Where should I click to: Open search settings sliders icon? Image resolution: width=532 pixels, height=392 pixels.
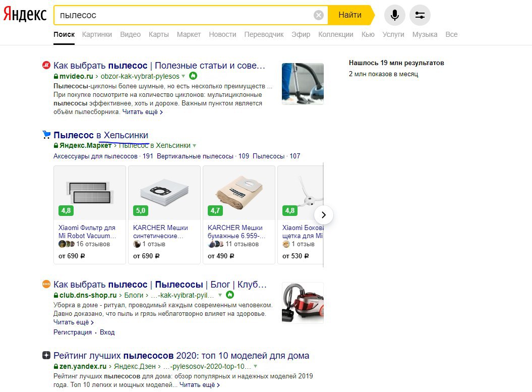click(x=420, y=15)
